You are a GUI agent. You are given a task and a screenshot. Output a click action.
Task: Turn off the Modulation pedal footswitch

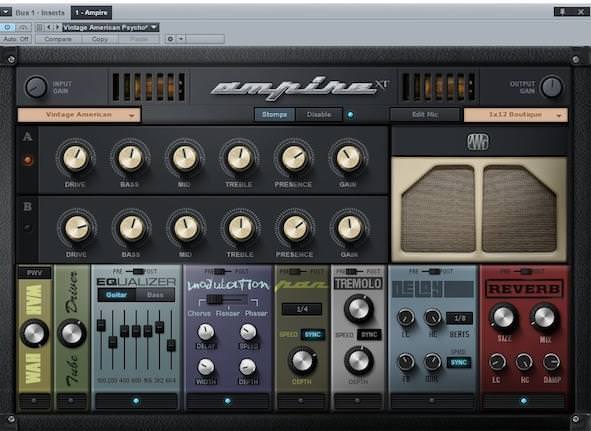pyautogui.click(x=228, y=401)
